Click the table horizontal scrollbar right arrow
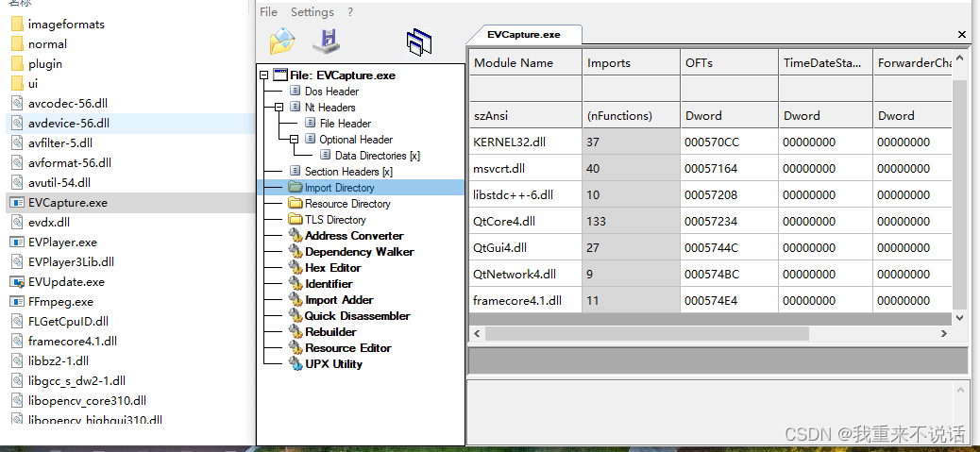This screenshot has height=452, width=980. (x=944, y=334)
